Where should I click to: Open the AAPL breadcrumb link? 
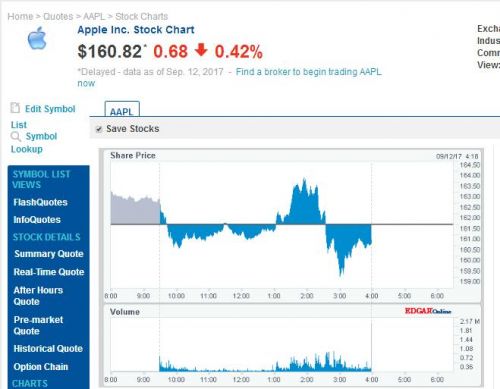(x=94, y=16)
